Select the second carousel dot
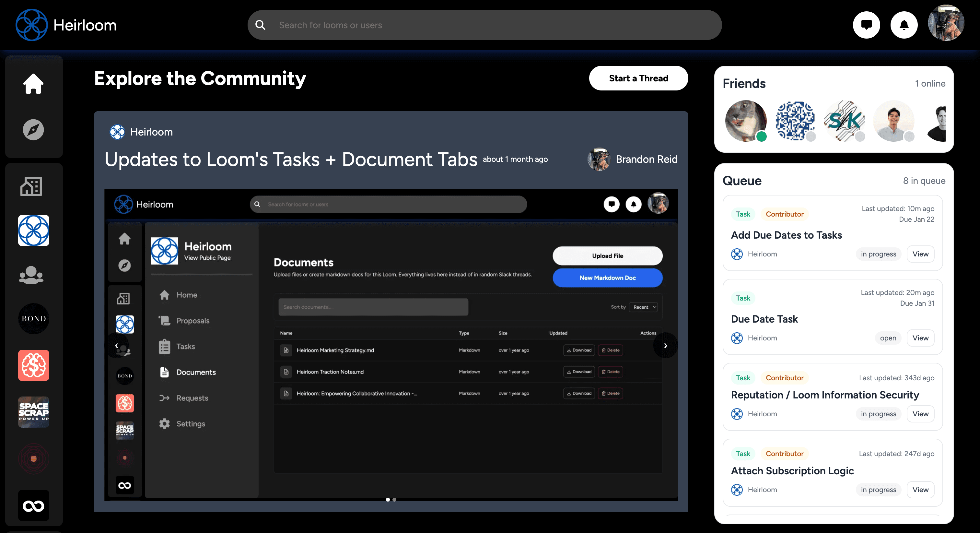 tap(394, 500)
